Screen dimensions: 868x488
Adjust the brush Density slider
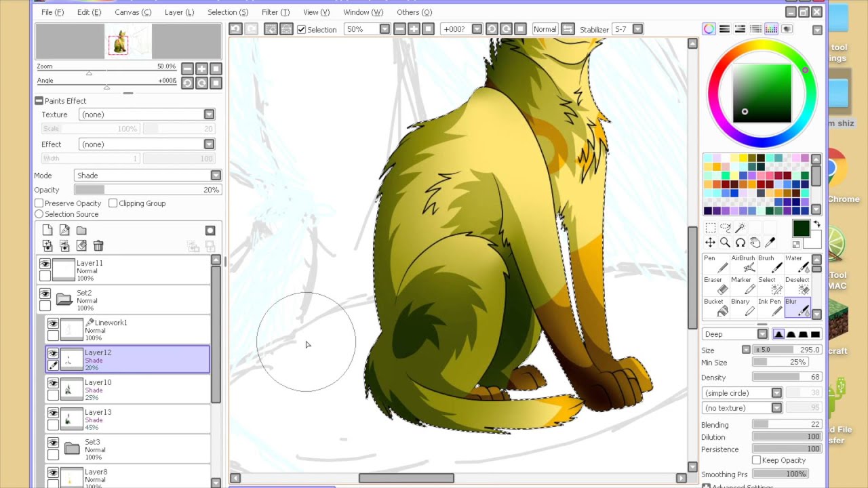point(787,378)
